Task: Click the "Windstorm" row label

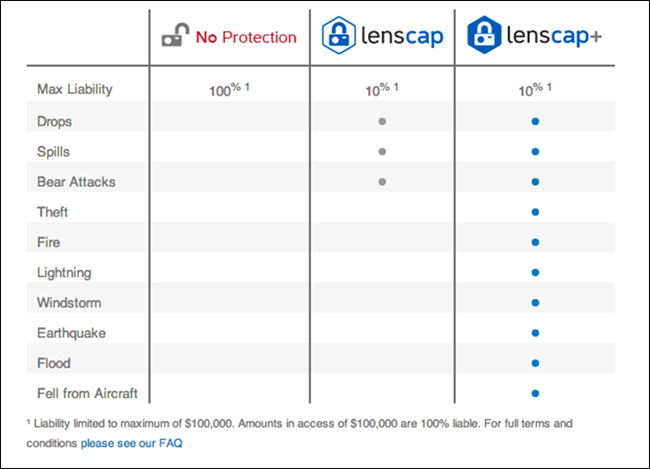Action: 68,302
